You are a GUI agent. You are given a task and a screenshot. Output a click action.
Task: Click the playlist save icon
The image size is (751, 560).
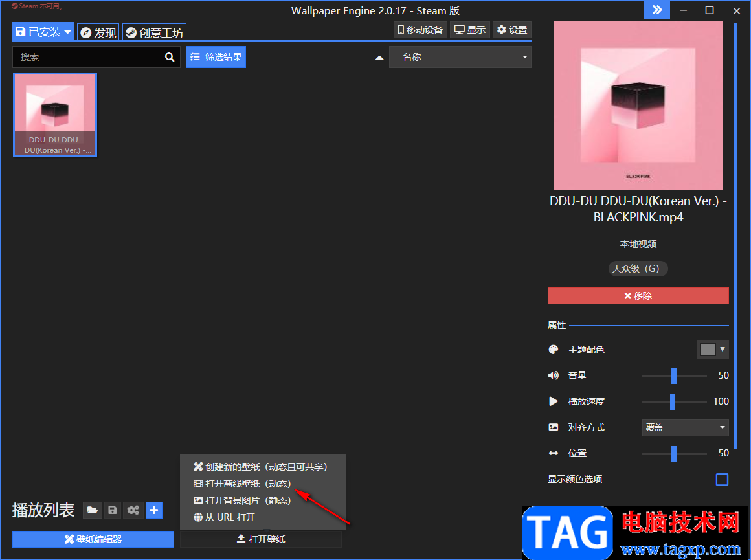(113, 510)
